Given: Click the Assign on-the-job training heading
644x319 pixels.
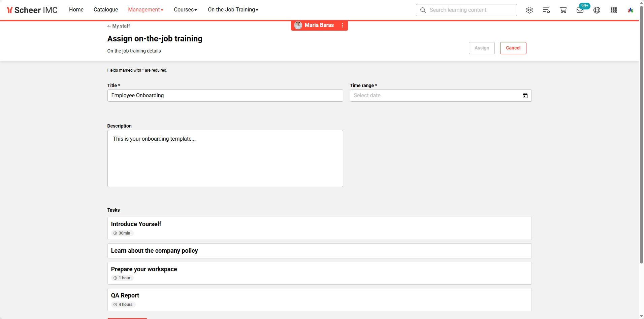Looking at the screenshot, I should 155,39.
